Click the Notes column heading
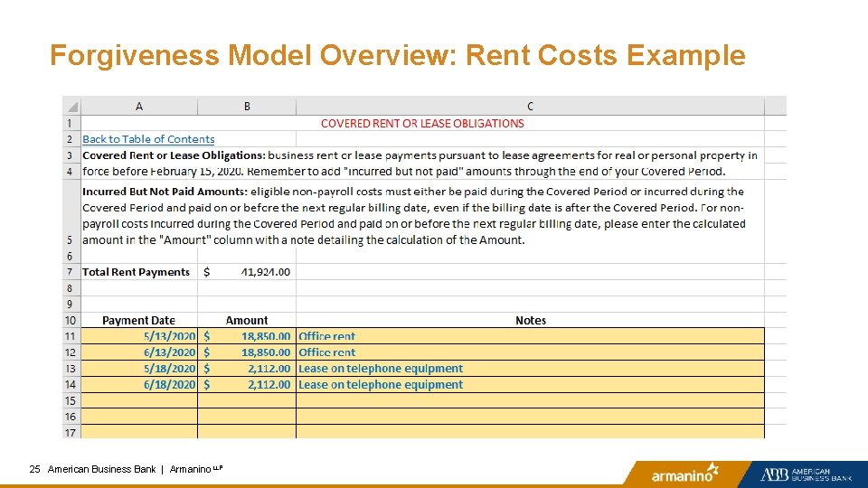 [531, 320]
